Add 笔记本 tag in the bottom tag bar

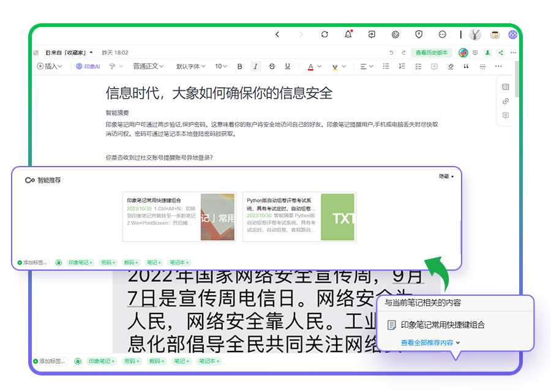pyautogui.click(x=209, y=361)
